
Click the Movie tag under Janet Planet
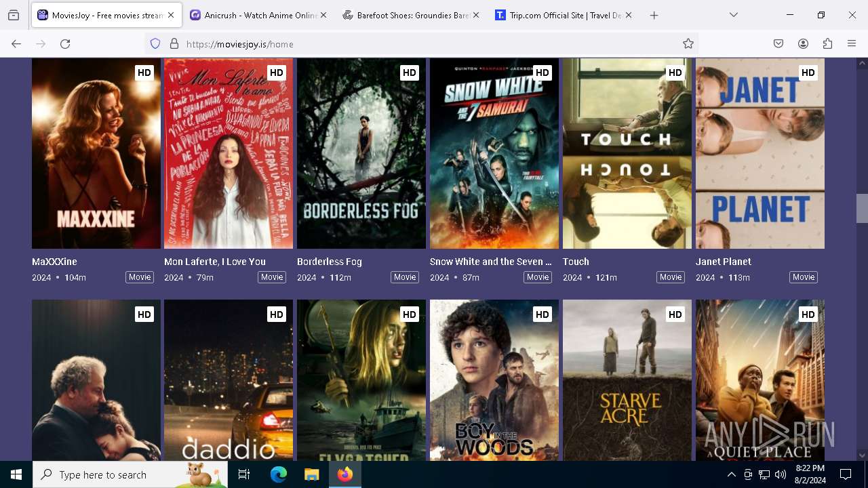[804, 277]
